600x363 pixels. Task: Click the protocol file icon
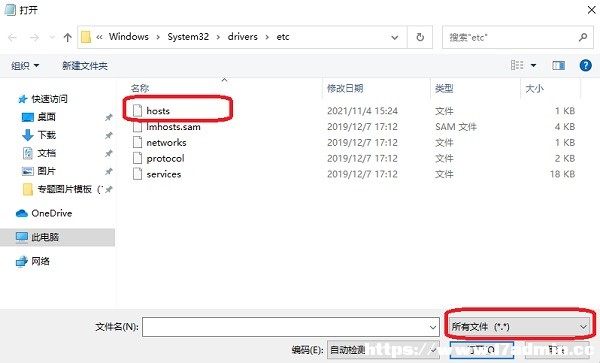[x=137, y=158]
